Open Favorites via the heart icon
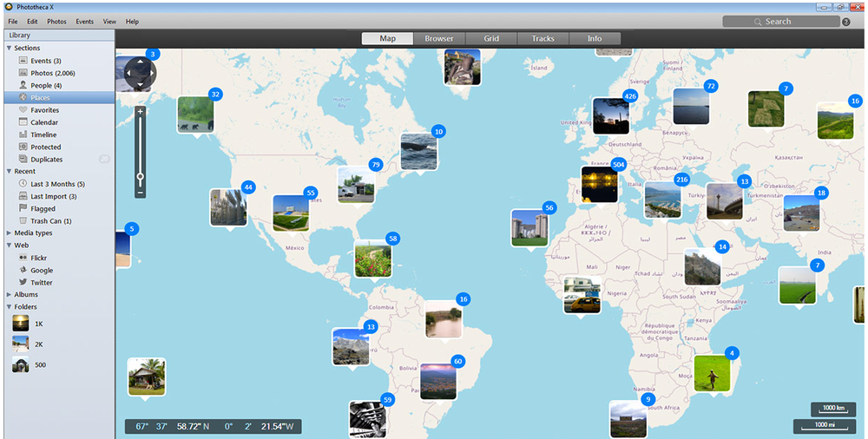Image resolution: width=868 pixels, height=439 pixels. (23, 109)
